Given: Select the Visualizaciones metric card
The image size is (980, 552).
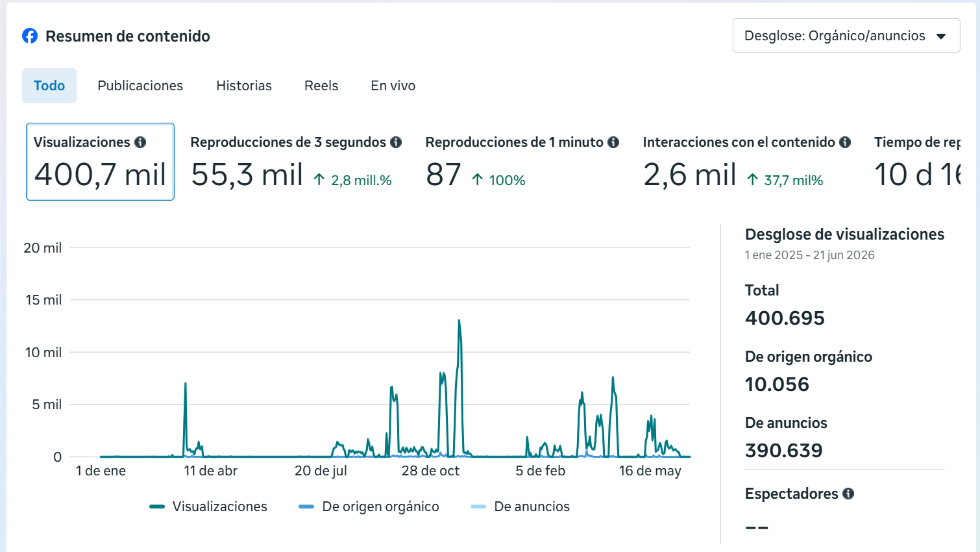Looking at the screenshot, I should click(100, 162).
